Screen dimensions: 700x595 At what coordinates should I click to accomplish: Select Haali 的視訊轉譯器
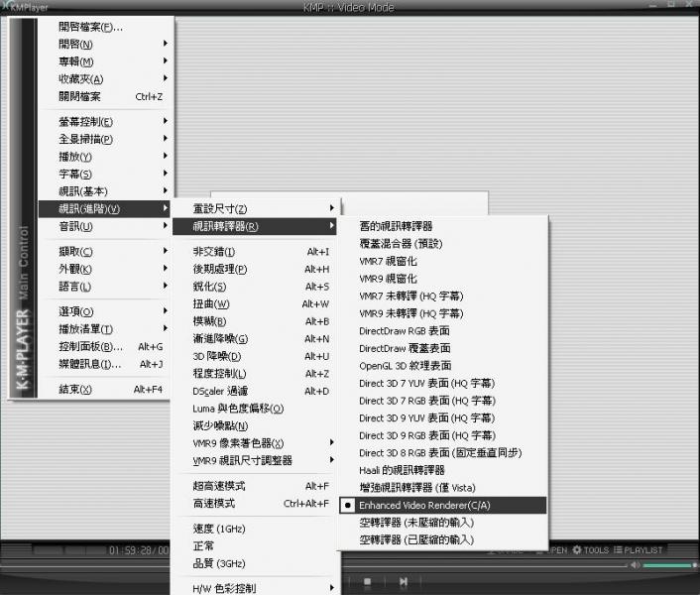coord(442,470)
